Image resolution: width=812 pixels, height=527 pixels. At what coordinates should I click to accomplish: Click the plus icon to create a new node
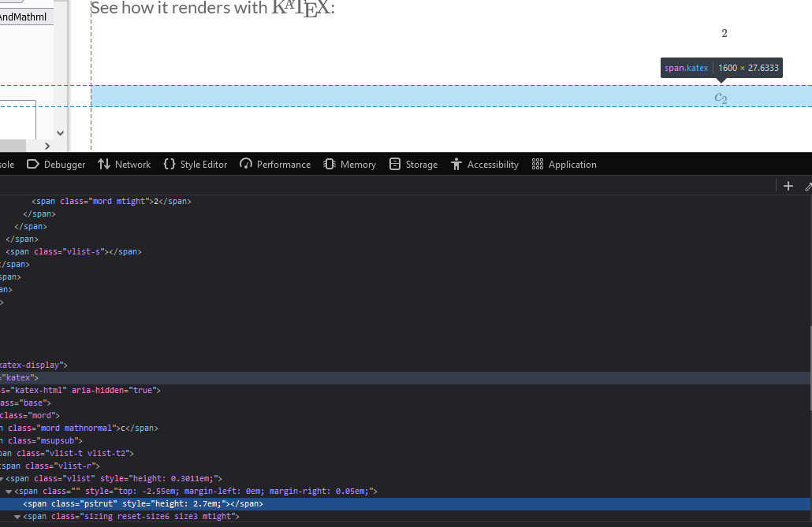click(x=788, y=185)
